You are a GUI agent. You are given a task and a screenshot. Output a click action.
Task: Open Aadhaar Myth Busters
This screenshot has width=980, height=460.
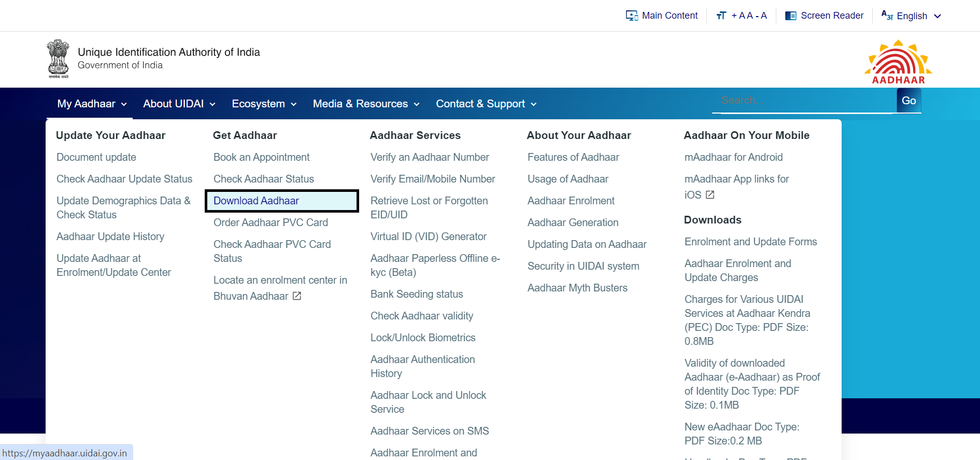point(577,288)
